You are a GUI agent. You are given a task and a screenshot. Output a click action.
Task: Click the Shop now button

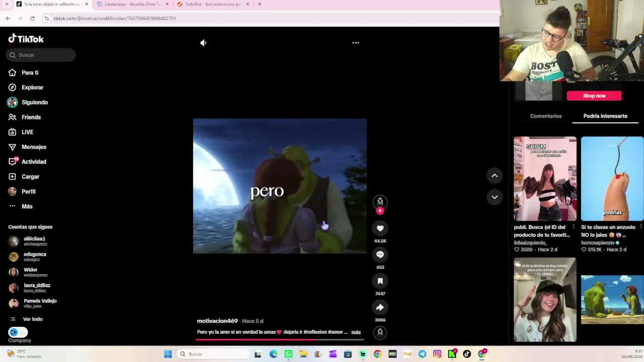click(594, 96)
